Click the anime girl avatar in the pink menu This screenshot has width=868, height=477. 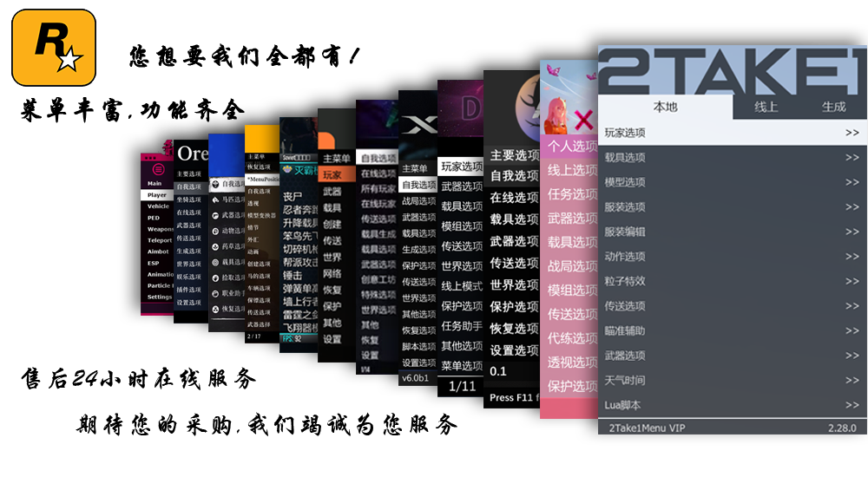click(x=556, y=117)
